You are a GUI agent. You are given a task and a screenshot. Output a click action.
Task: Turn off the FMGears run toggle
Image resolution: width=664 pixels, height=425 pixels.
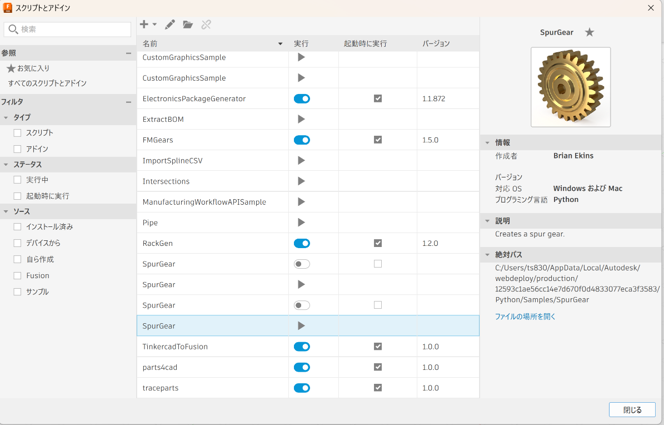302,140
